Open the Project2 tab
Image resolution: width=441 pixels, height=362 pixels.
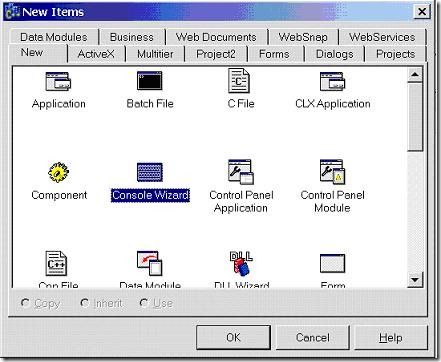[x=216, y=54]
